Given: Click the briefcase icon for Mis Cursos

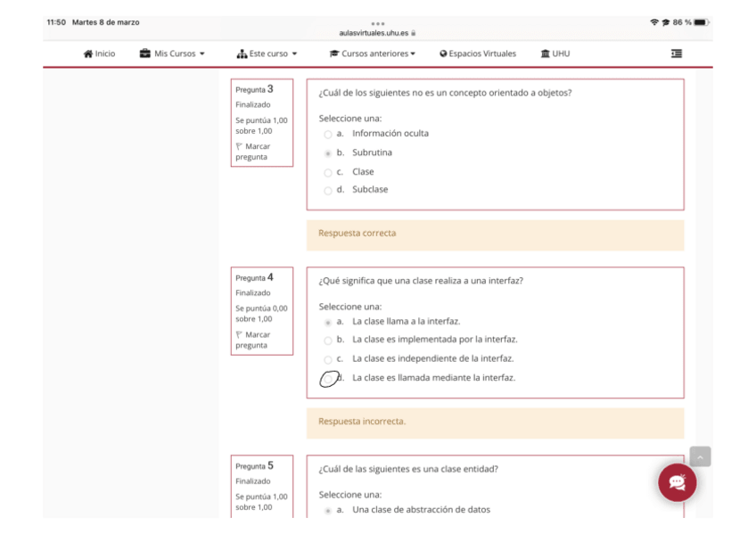Looking at the screenshot, I should (x=144, y=53).
